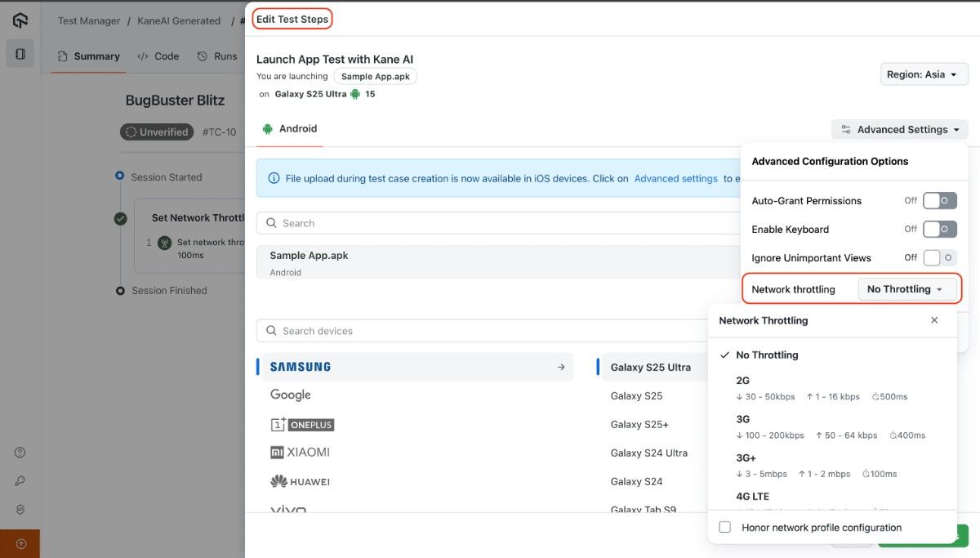980x558 pixels.
Task: Click the search magnifier icon in app search
Action: tap(271, 223)
